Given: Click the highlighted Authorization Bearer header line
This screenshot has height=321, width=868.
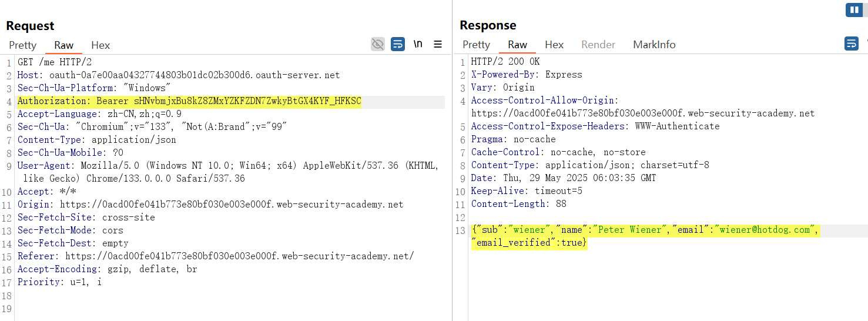Looking at the screenshot, I should click(x=189, y=101).
